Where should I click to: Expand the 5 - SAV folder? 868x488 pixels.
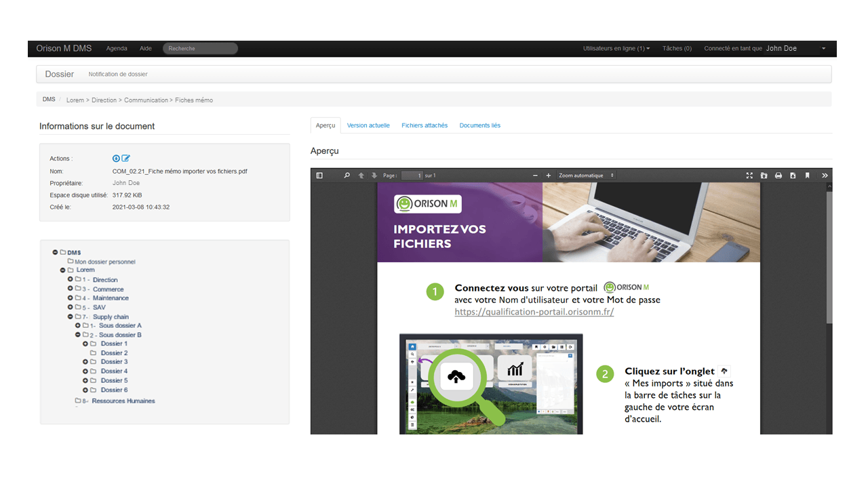(71, 307)
